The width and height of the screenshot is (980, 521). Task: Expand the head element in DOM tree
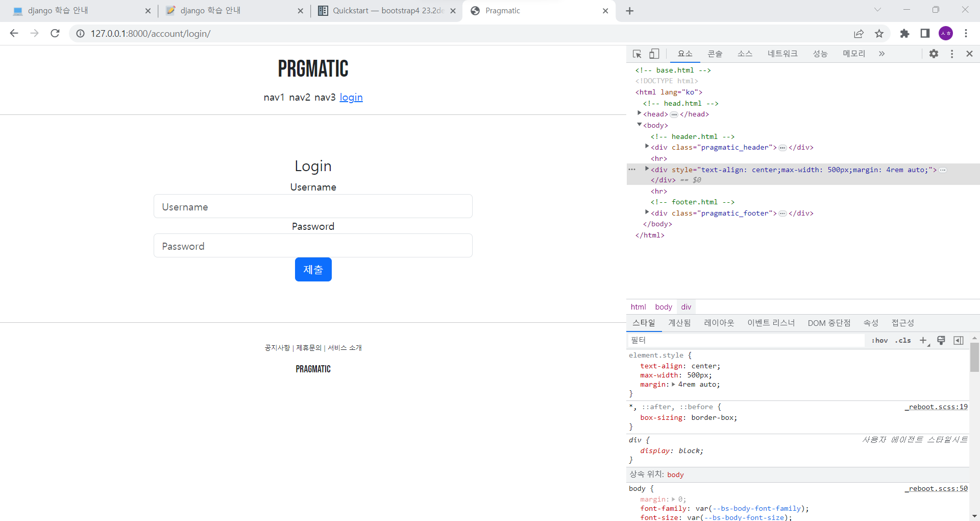(639, 113)
